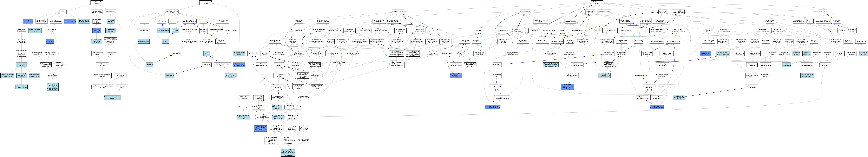Select the protein-containing complex binding node
Viewport: 868px width, 157px height.
tap(84, 21)
